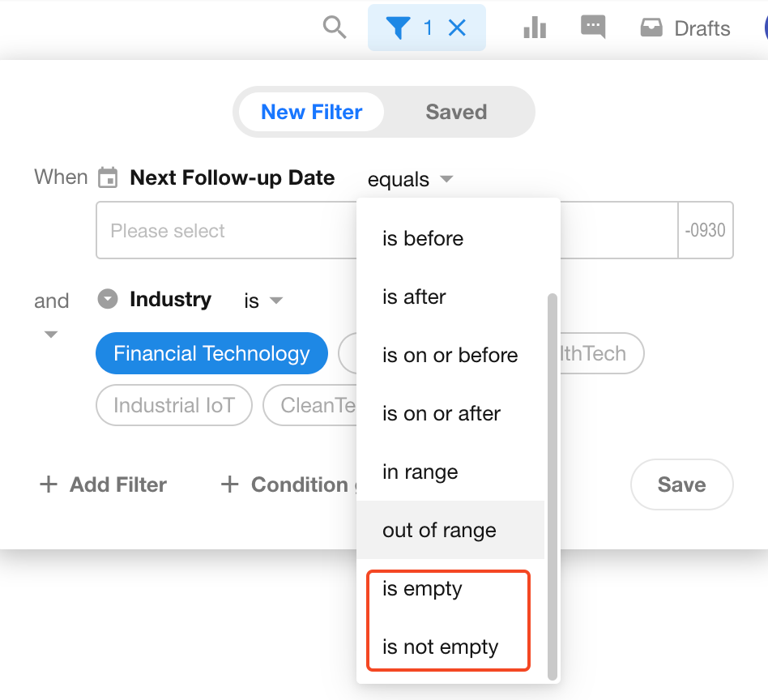768x700 pixels.
Task: Choose 'is not empty' option
Action: (x=440, y=647)
